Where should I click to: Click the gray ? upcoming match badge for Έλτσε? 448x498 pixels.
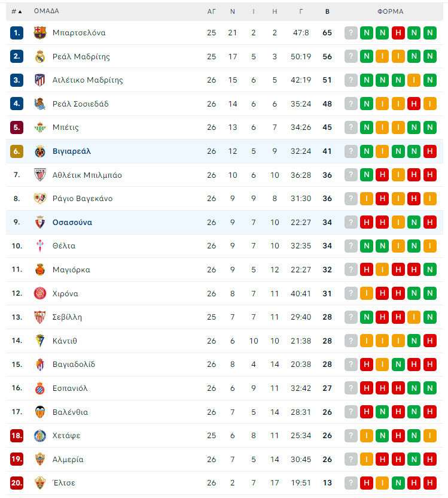click(x=351, y=483)
